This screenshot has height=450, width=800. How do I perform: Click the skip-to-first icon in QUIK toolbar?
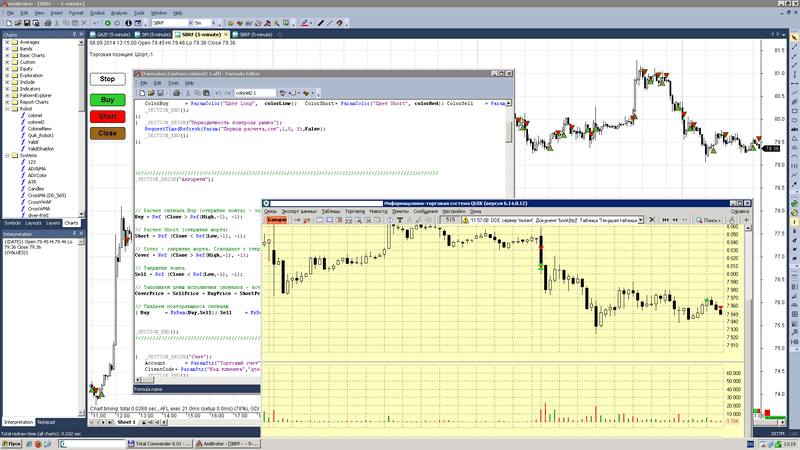pos(665,220)
